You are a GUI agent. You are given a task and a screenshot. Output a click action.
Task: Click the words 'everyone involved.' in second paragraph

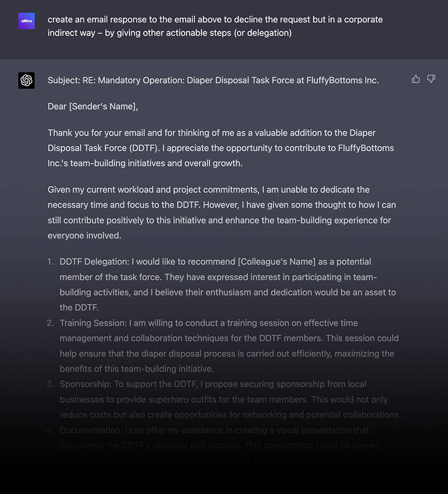point(84,235)
